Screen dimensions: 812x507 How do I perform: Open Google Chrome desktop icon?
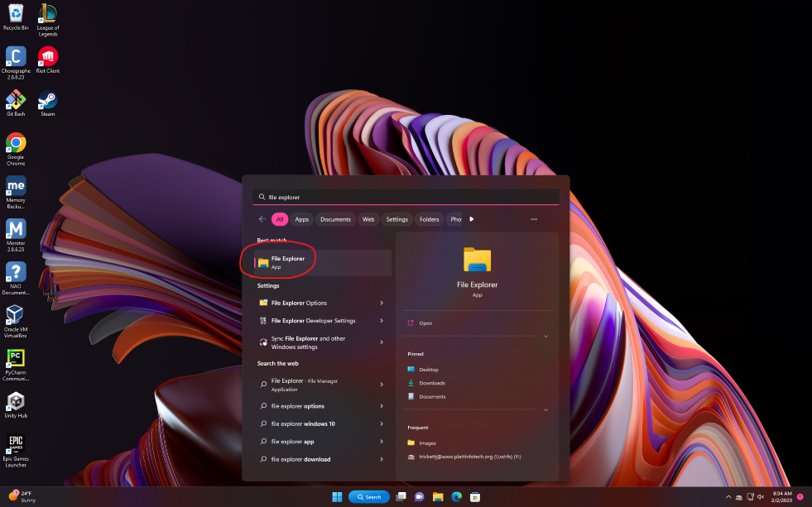[x=16, y=149]
